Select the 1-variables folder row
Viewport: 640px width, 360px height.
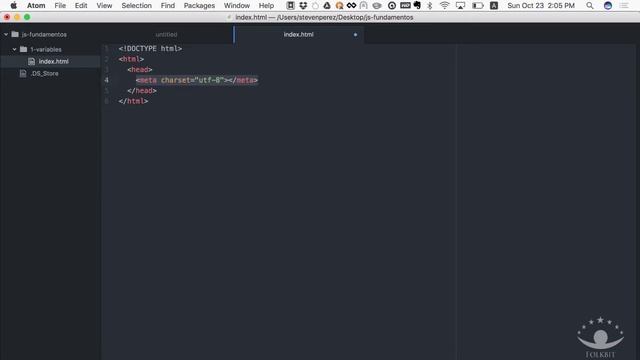pos(50,49)
